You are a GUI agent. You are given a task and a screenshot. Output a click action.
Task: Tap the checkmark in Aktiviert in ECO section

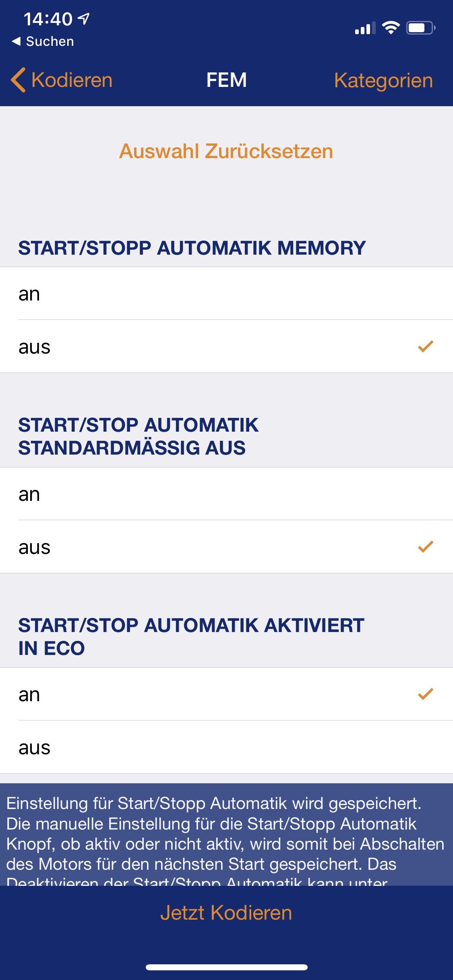click(425, 694)
